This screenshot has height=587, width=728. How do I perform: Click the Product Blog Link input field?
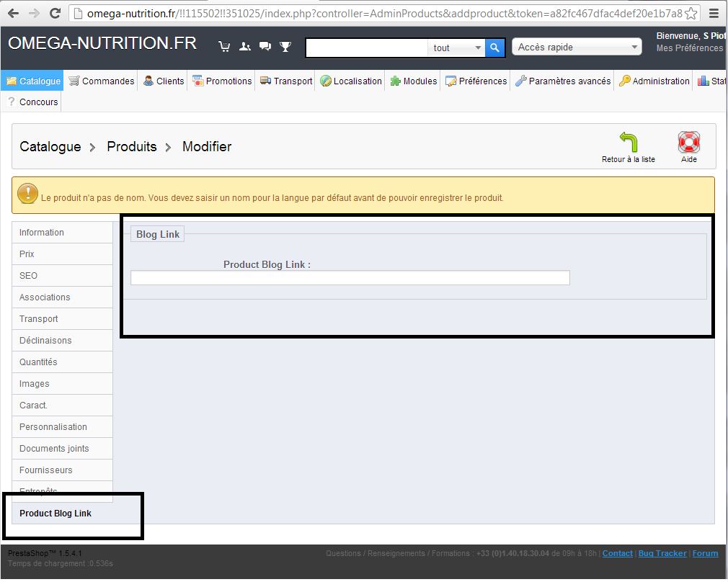(350, 277)
